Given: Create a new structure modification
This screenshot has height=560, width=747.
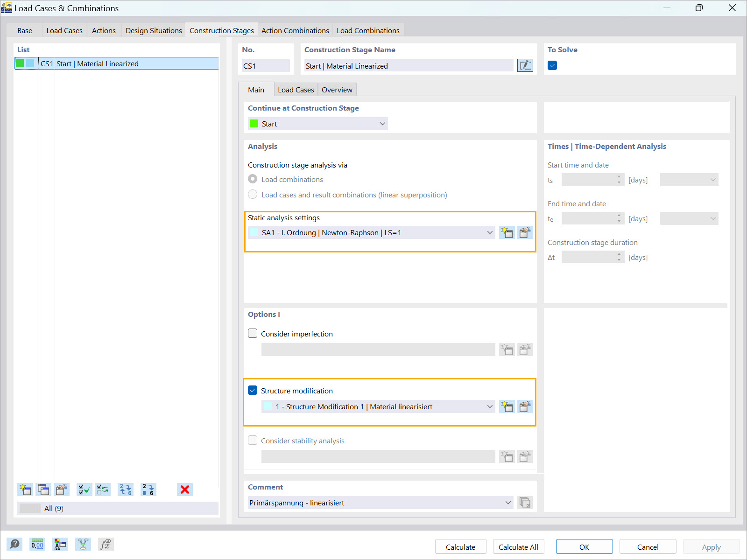Looking at the screenshot, I should coord(507,406).
